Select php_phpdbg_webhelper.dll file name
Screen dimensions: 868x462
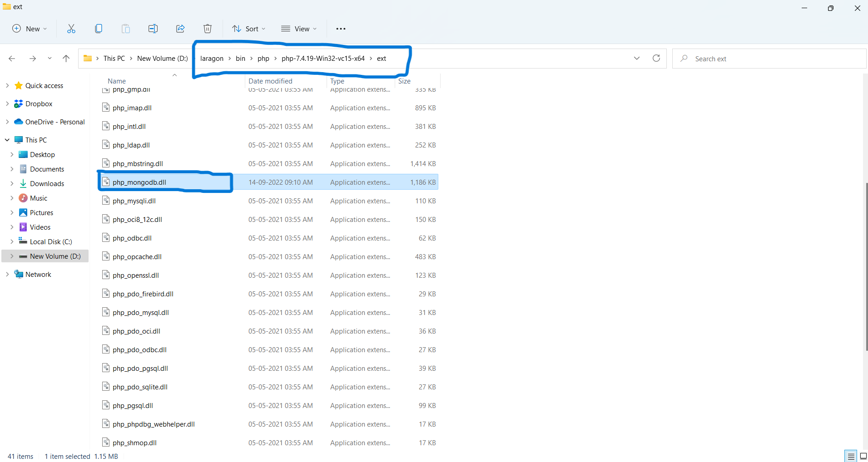click(x=154, y=424)
